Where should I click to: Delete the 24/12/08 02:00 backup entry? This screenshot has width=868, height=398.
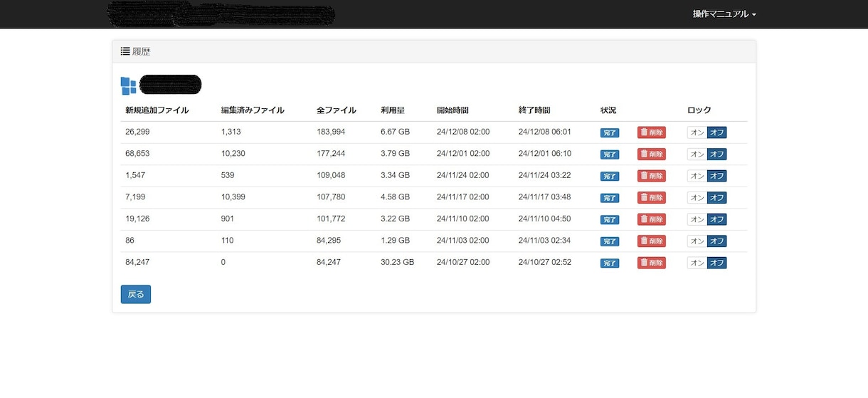point(652,132)
